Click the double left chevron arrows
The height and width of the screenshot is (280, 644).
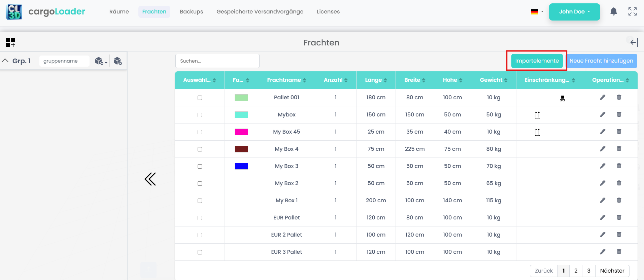coord(150,179)
